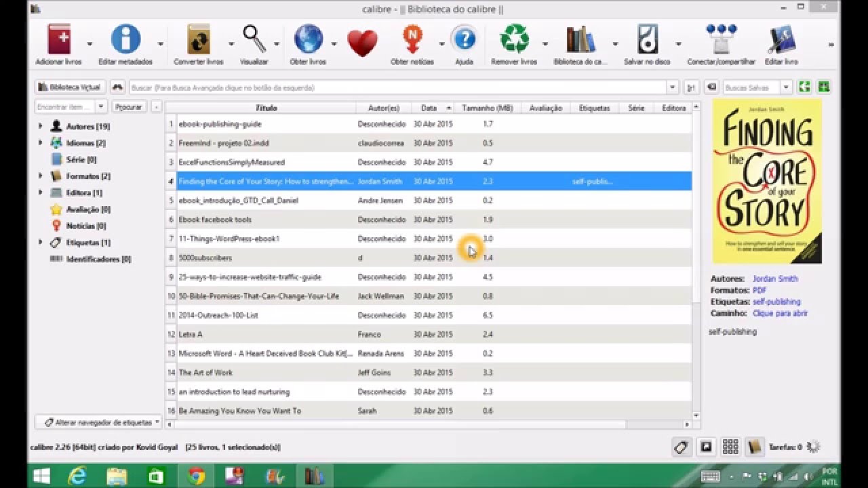Expand the Formatos [2] tree node

(40, 176)
